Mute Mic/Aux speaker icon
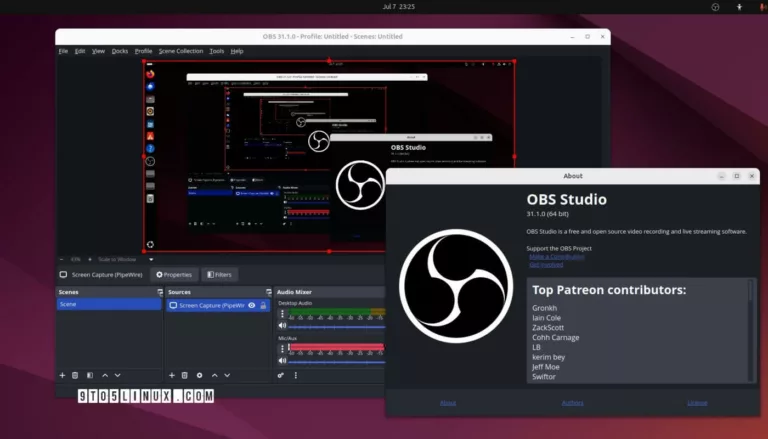Viewport: 768px width, 439px height. (x=282, y=361)
